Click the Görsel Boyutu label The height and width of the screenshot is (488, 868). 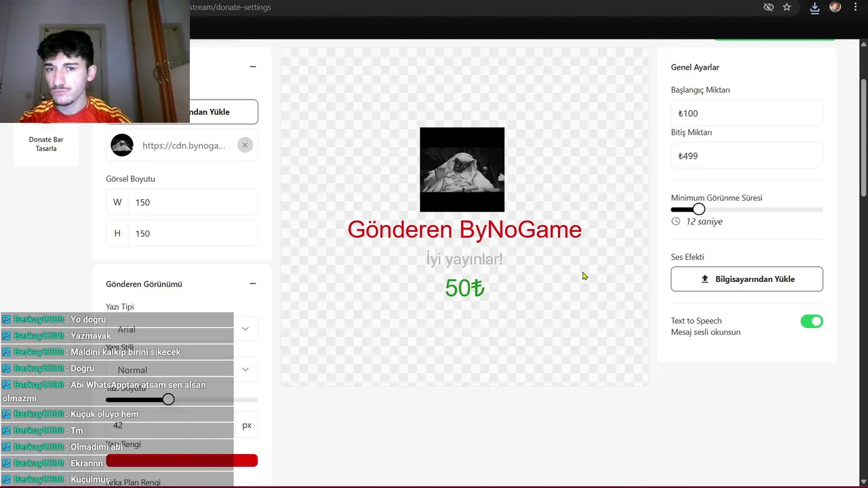pyautogui.click(x=130, y=179)
